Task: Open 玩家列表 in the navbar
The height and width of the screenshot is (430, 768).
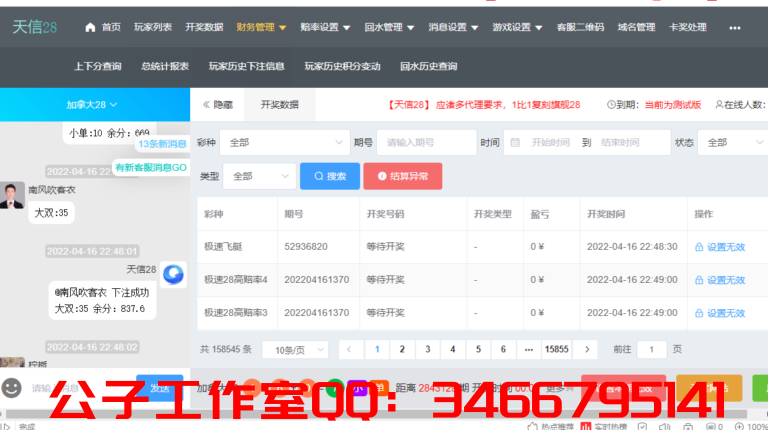Action: coord(153,27)
